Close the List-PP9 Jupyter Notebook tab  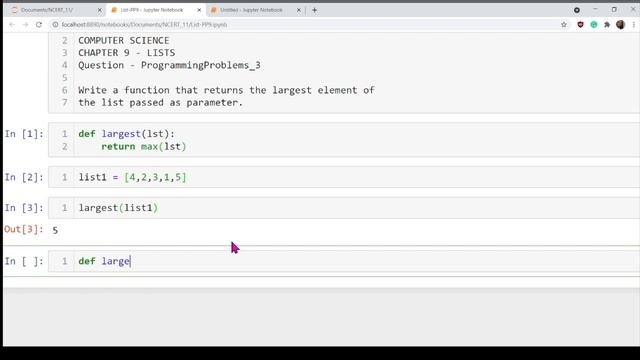tap(199, 10)
